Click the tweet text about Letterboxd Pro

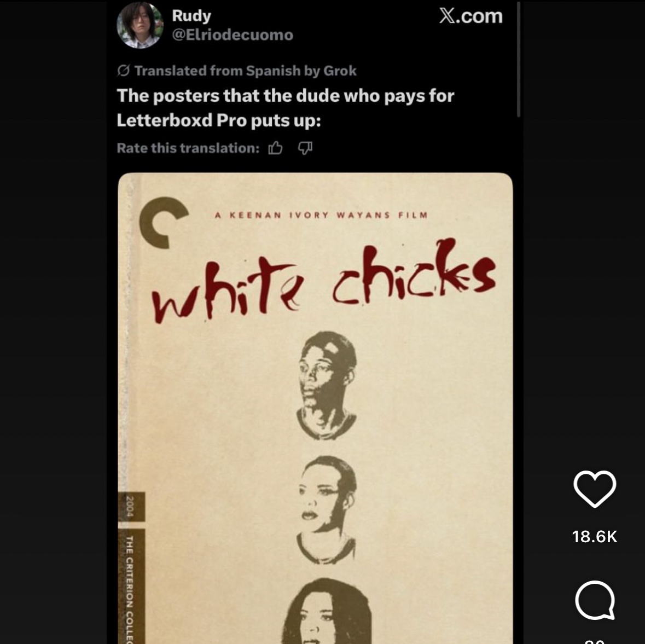coord(286,108)
